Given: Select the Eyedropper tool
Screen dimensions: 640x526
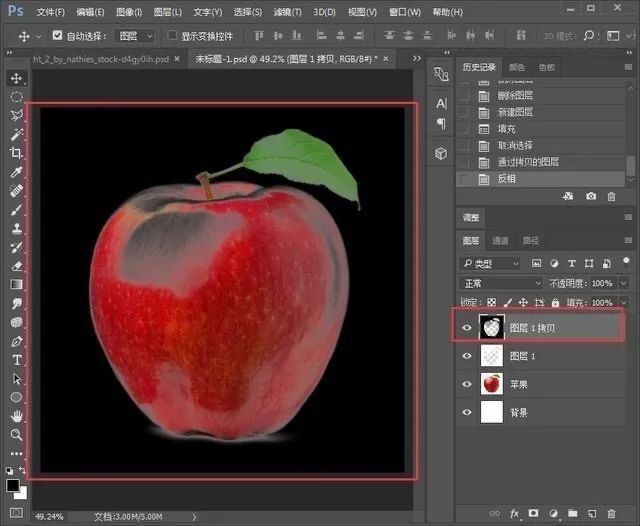Looking at the screenshot, I should coord(16,172).
